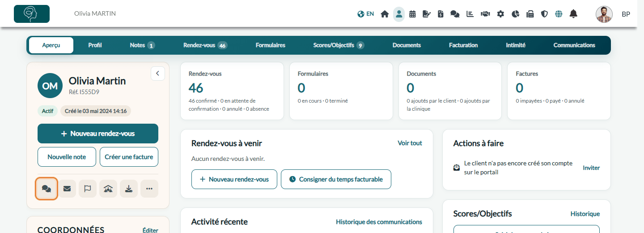Open the Facturation tab
644x233 pixels.
click(x=463, y=45)
